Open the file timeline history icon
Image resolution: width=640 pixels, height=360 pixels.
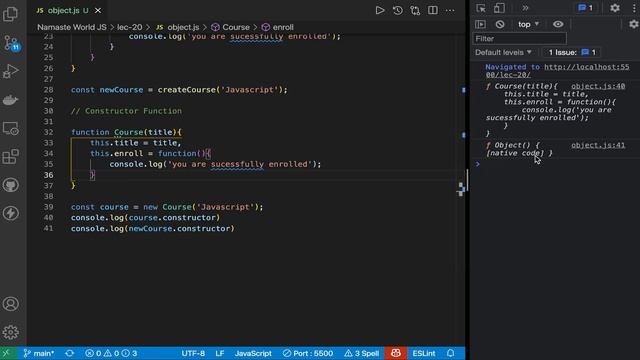[398, 10]
